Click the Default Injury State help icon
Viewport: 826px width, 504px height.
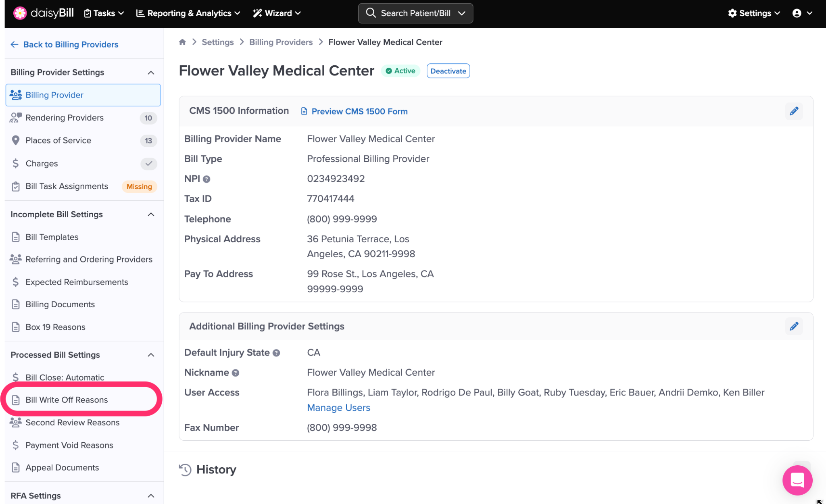coord(276,353)
